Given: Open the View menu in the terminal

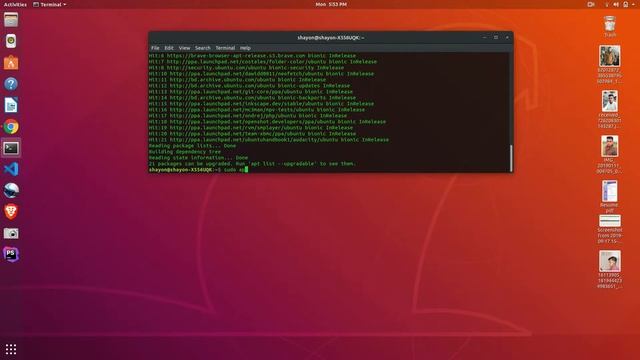Looking at the screenshot, I should pyautogui.click(x=184, y=48).
